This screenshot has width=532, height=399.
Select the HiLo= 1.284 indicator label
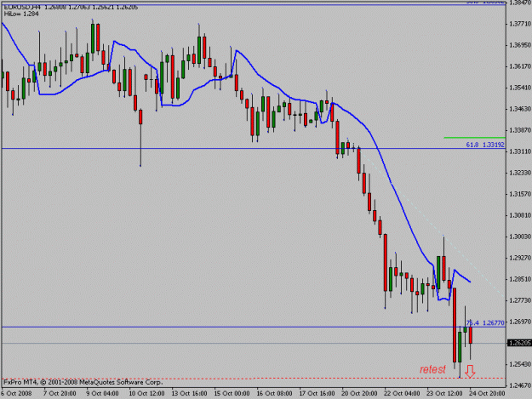click(21, 14)
